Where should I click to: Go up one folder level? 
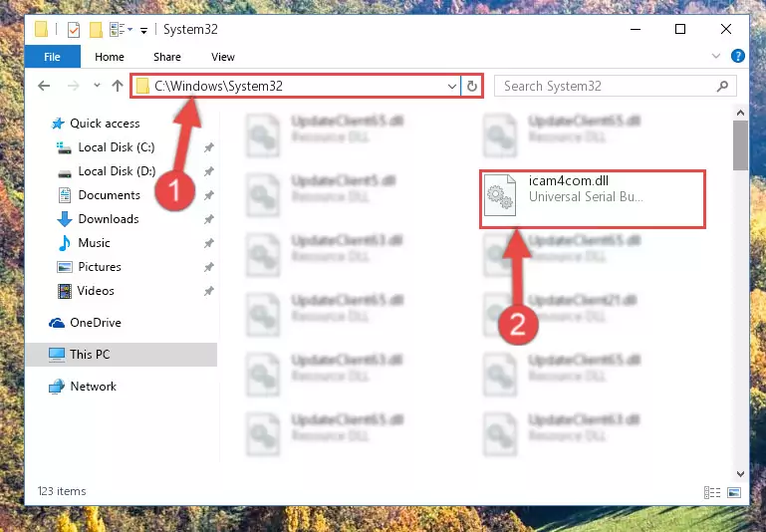pos(118,86)
